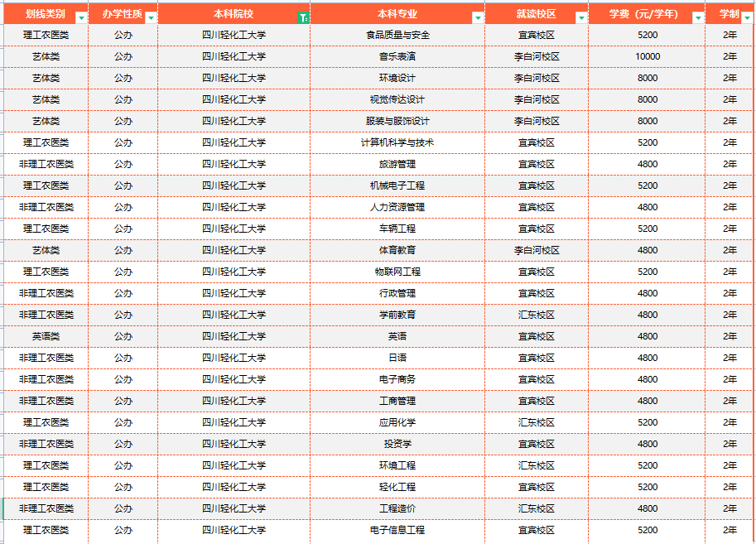
Task: Click the 旅游管理 major cell
Action: [397, 165]
